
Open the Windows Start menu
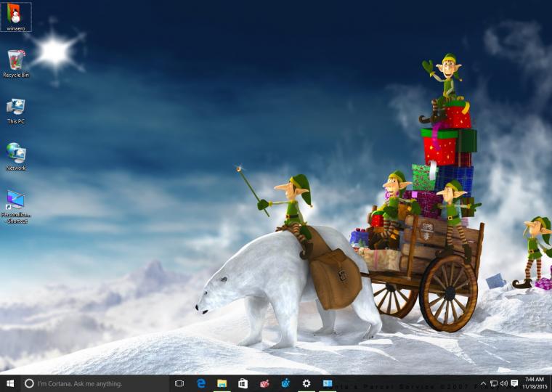pyautogui.click(x=10, y=383)
